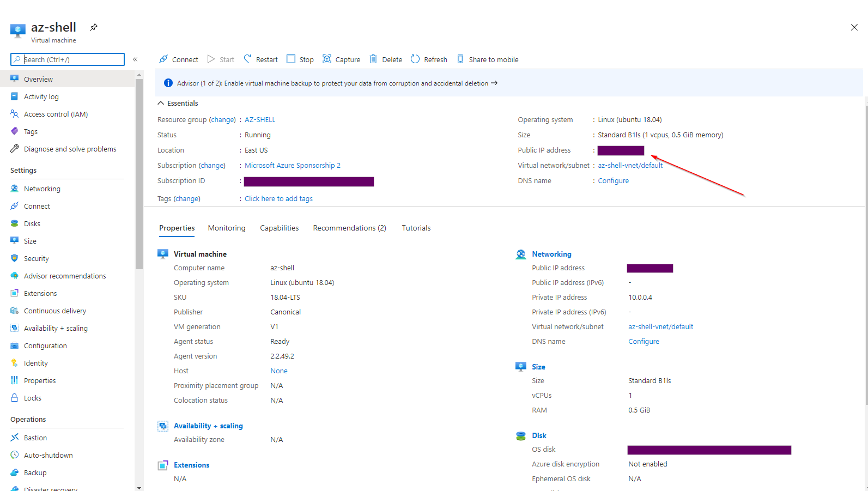Pin the az-shell blade to dashboard

point(94,27)
